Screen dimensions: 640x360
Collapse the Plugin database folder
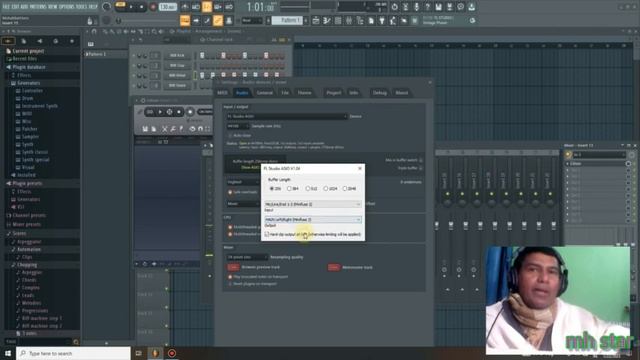coord(29,67)
